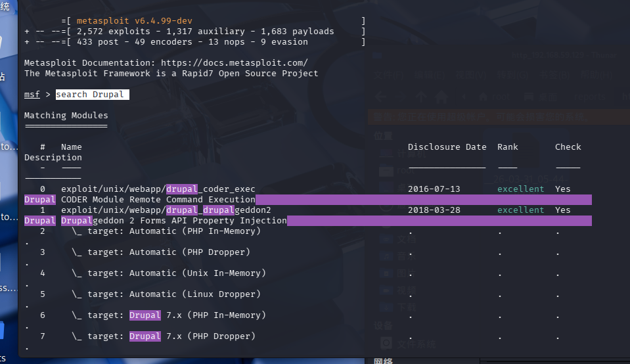Click the 'metasploit v6.4.99-dev' version text
The image size is (630, 364).
point(134,21)
